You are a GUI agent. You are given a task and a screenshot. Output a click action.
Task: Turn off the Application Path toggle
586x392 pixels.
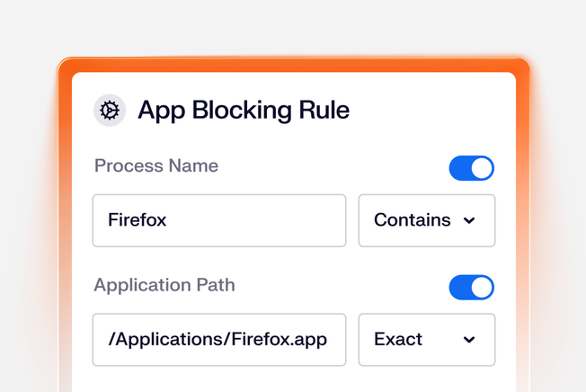point(471,288)
